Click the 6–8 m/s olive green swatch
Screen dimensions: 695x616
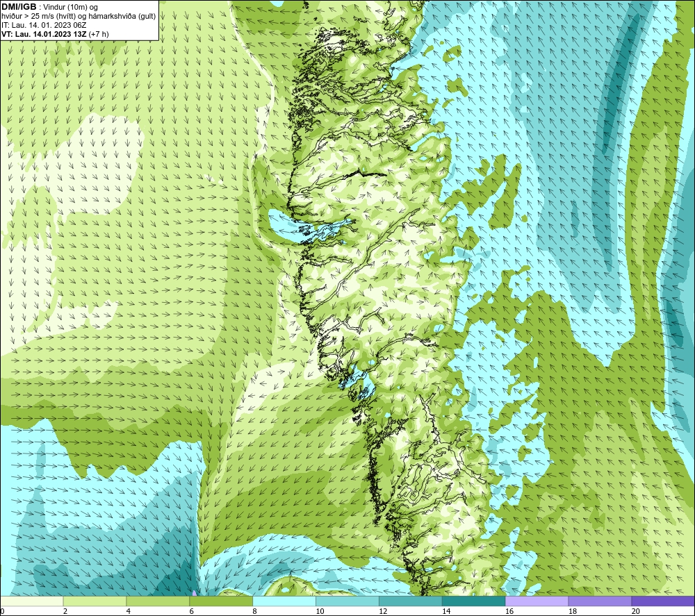pyautogui.click(x=221, y=601)
